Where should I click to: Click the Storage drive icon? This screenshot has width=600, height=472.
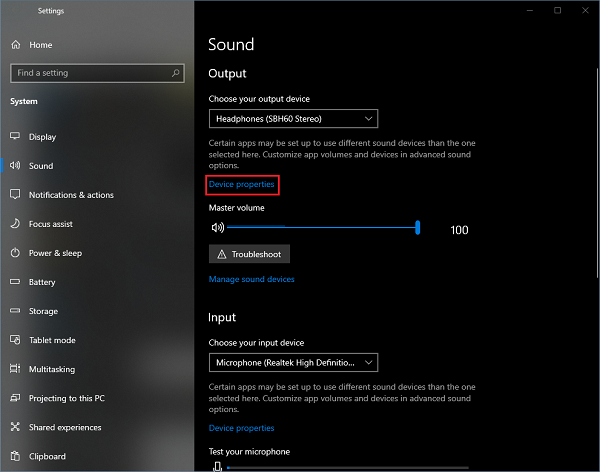[15, 311]
